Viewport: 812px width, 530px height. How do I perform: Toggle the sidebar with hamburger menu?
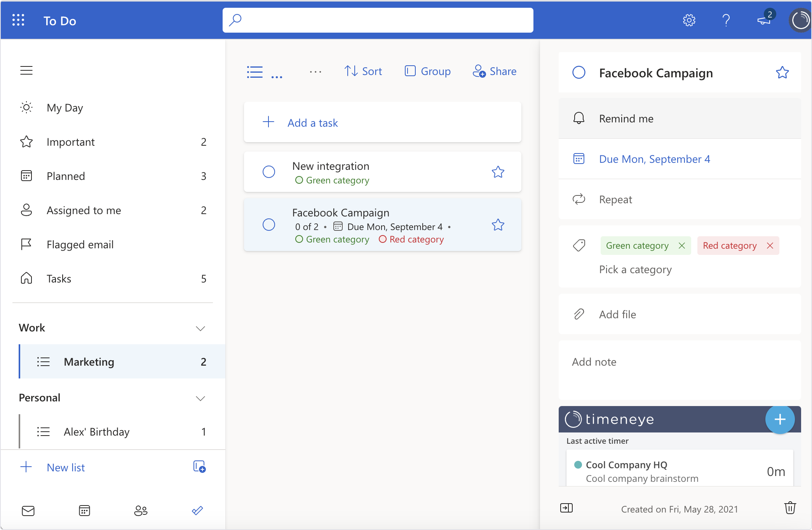click(26, 70)
